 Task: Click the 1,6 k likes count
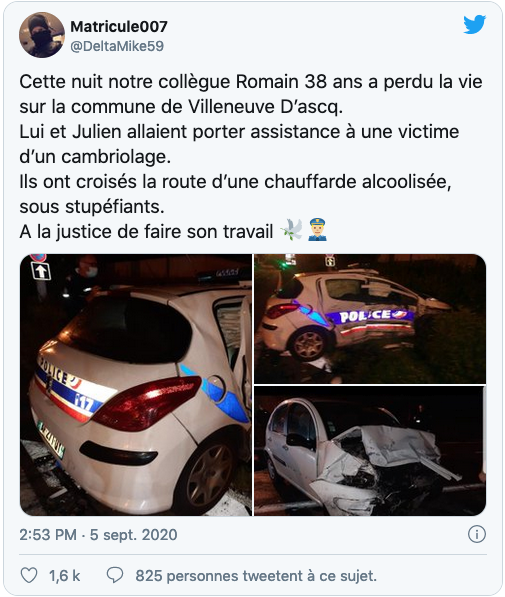tap(64, 576)
